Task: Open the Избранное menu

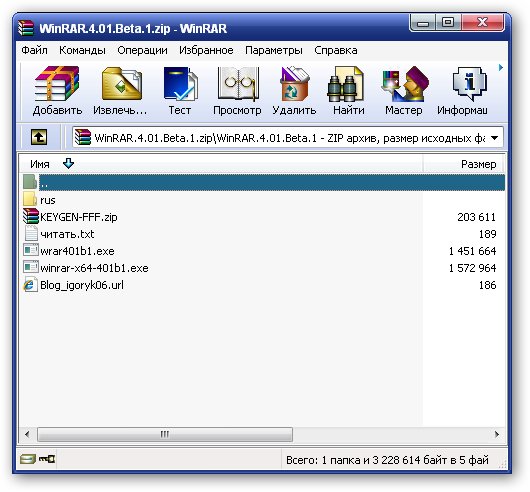Action: tap(206, 50)
